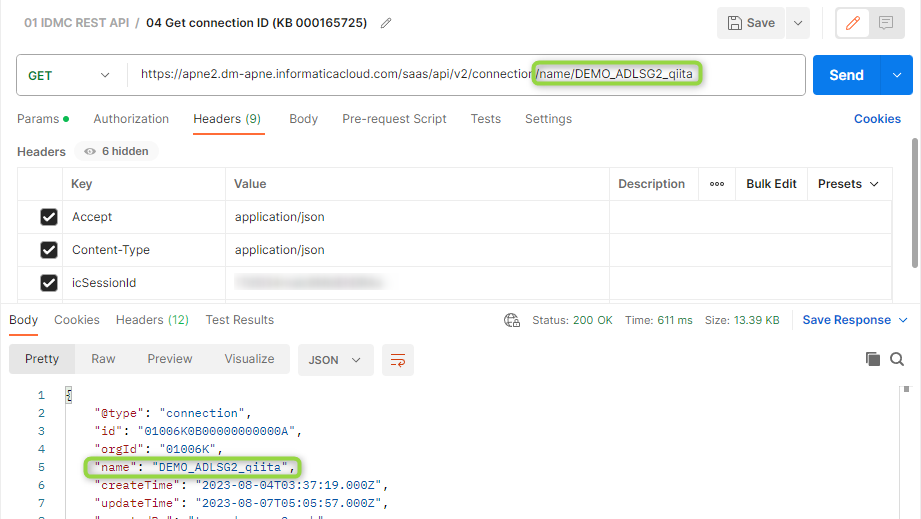Click the Content-Type key cell
Screen dimensions: 921x519
coord(144,250)
